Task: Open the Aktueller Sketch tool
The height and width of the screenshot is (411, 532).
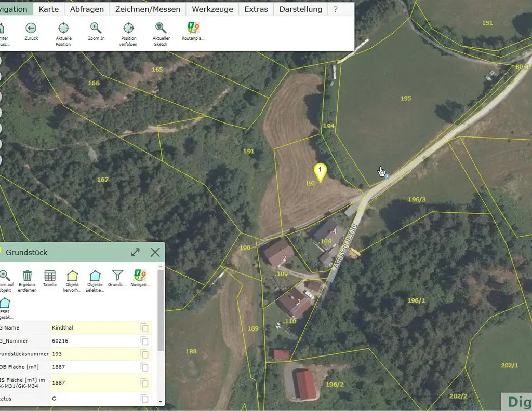Action: tap(161, 28)
